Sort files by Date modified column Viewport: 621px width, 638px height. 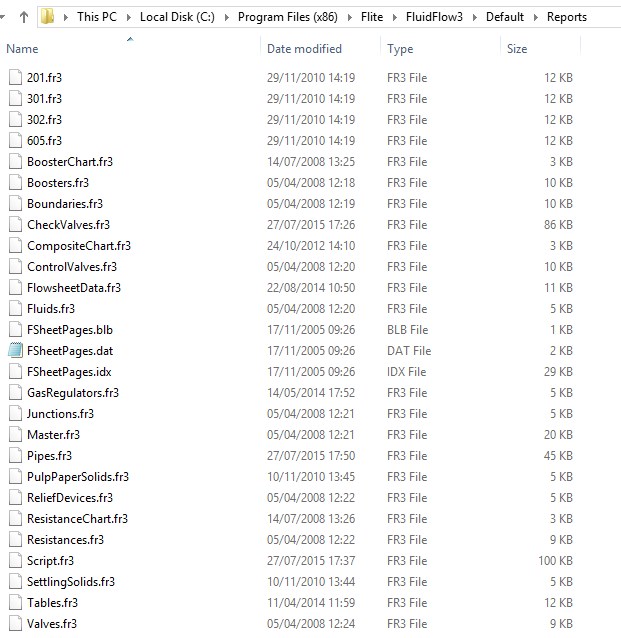(304, 49)
